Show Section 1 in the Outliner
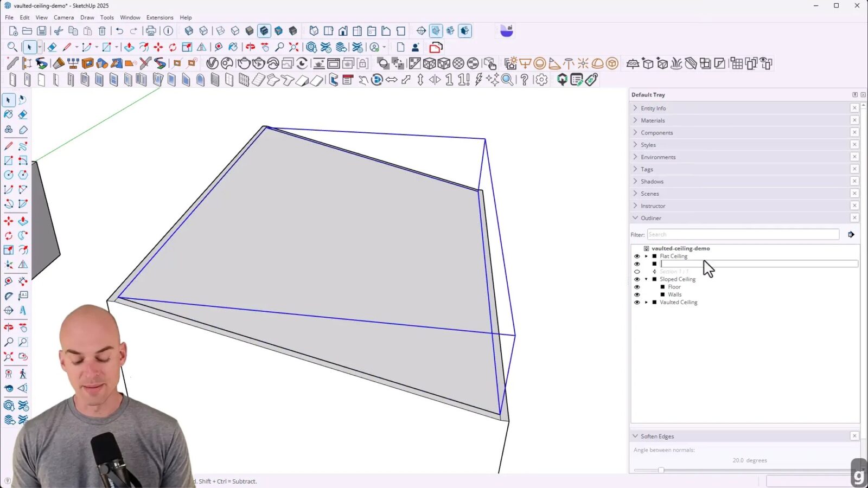 [636, 271]
